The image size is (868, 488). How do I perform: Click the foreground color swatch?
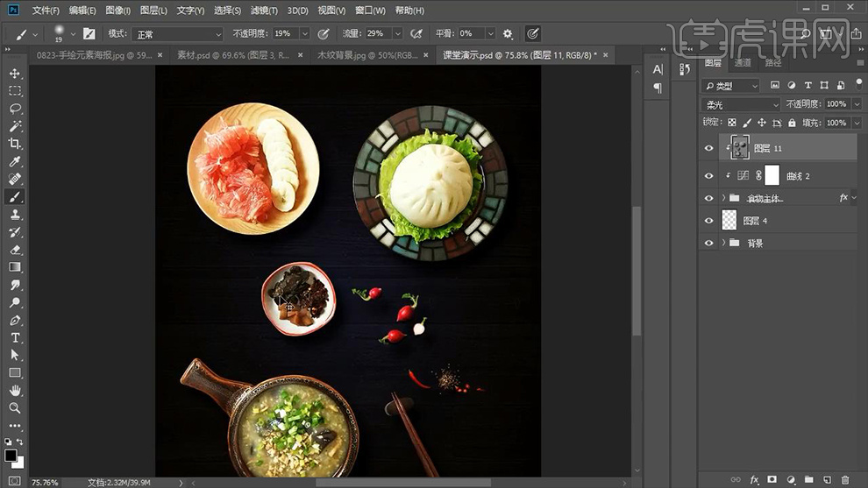click(11, 455)
